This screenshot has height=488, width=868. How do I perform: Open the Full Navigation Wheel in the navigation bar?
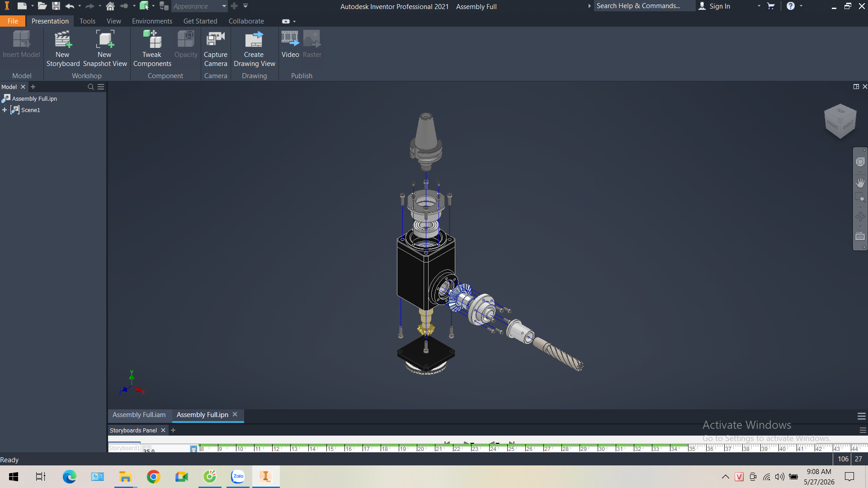[860, 162]
